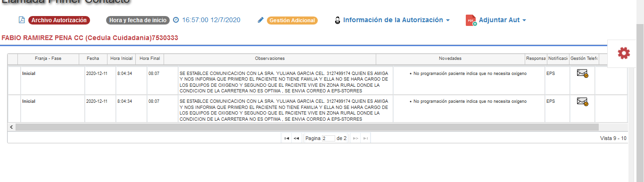Expand the Adjuntar Aut dropdown
This screenshot has width=644, height=182.
pos(524,20)
